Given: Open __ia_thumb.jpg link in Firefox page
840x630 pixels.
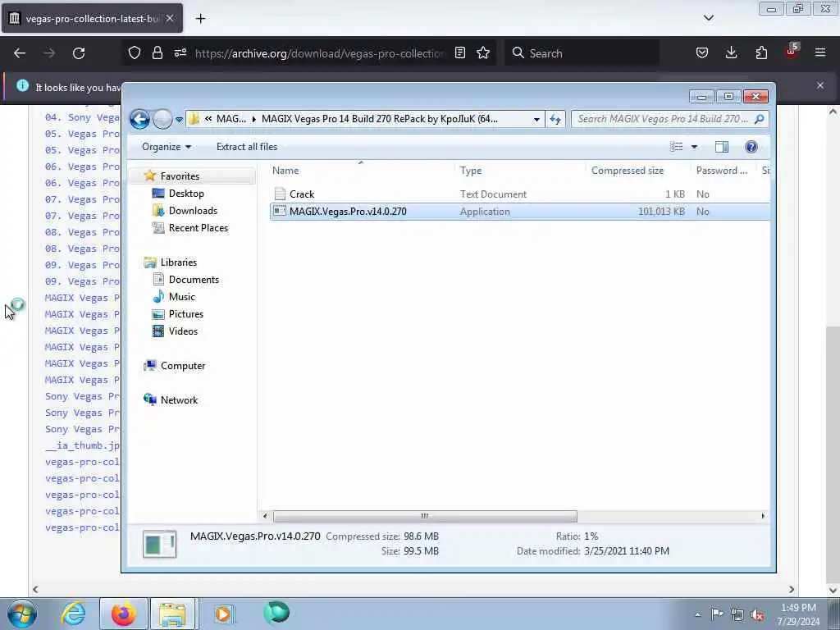Looking at the screenshot, I should point(83,445).
